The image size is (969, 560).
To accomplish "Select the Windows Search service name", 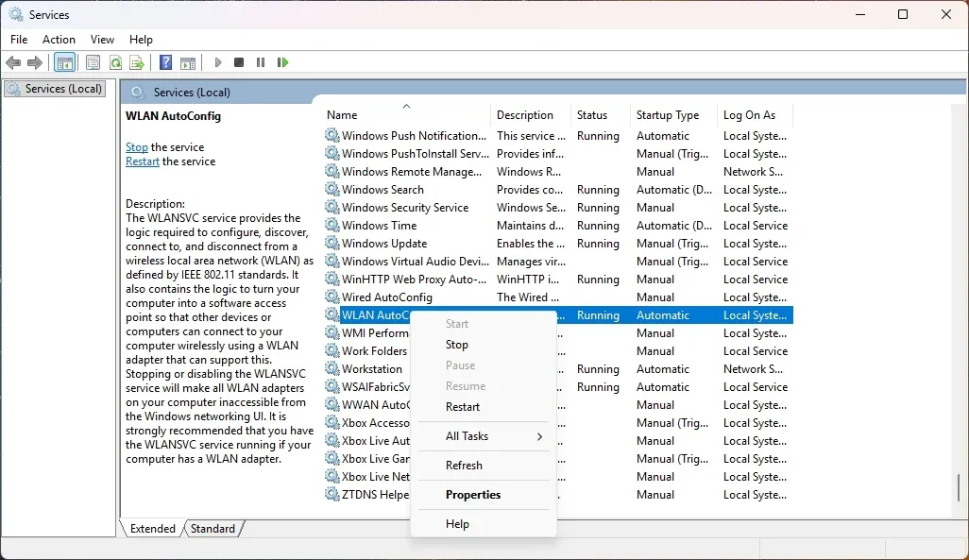I will click(382, 190).
